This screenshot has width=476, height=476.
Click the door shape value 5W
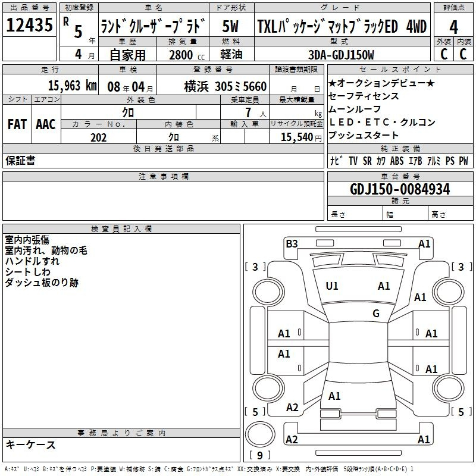231,26
